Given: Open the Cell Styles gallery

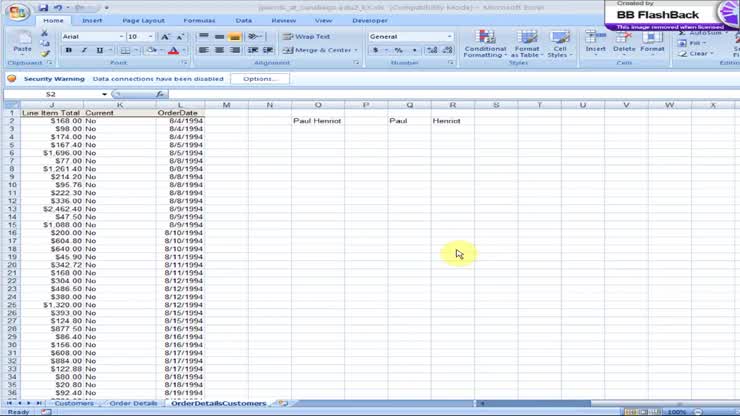Looking at the screenshot, I should (560, 43).
